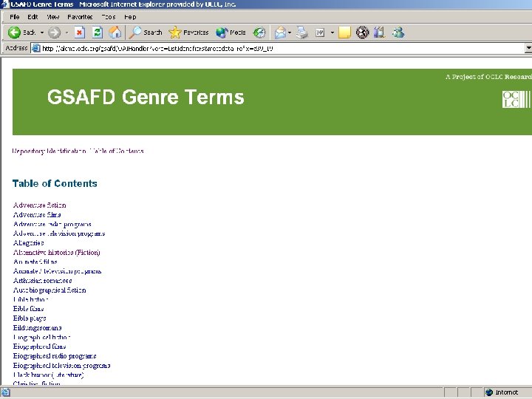This screenshot has height=399, width=532.
Task: Click the Messenger people icon
Action: pyautogui.click(x=398, y=33)
